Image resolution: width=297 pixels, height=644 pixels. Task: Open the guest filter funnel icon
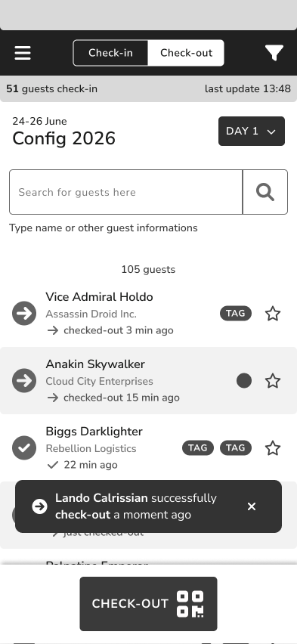point(274,53)
